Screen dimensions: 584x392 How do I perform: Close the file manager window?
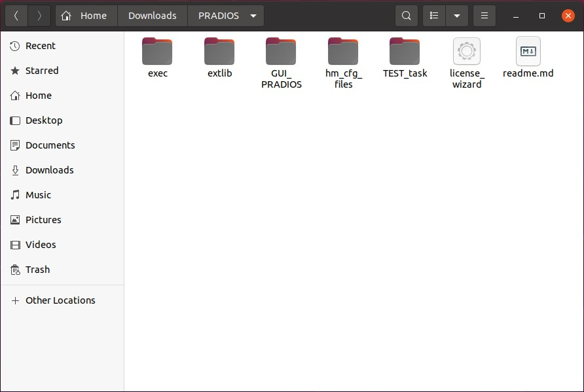coord(568,16)
